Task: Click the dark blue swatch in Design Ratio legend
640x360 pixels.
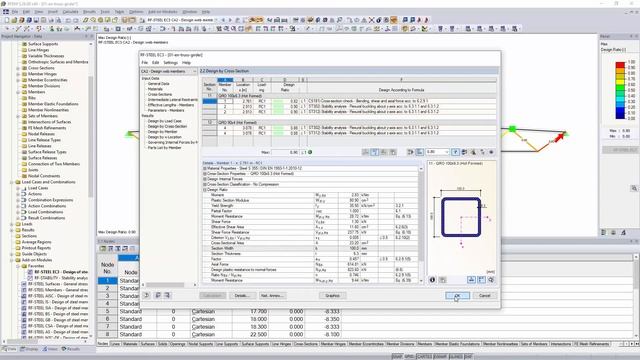Action: (x=620, y=116)
